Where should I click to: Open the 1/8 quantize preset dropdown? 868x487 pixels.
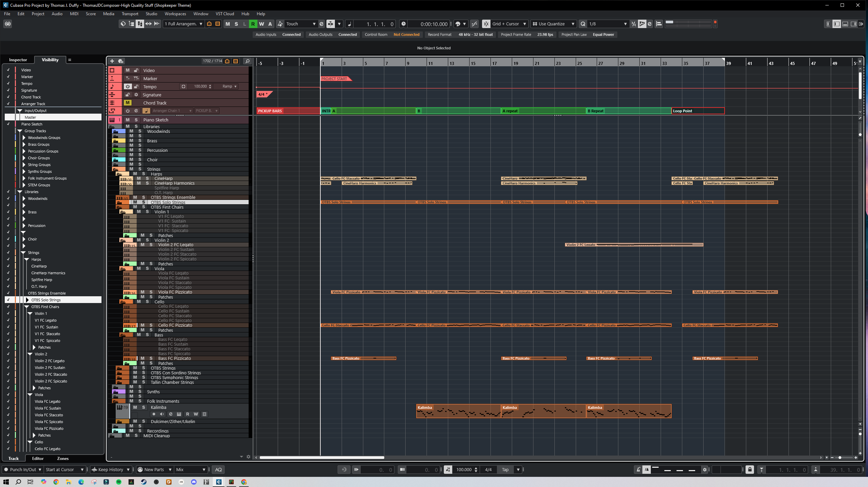click(x=625, y=24)
